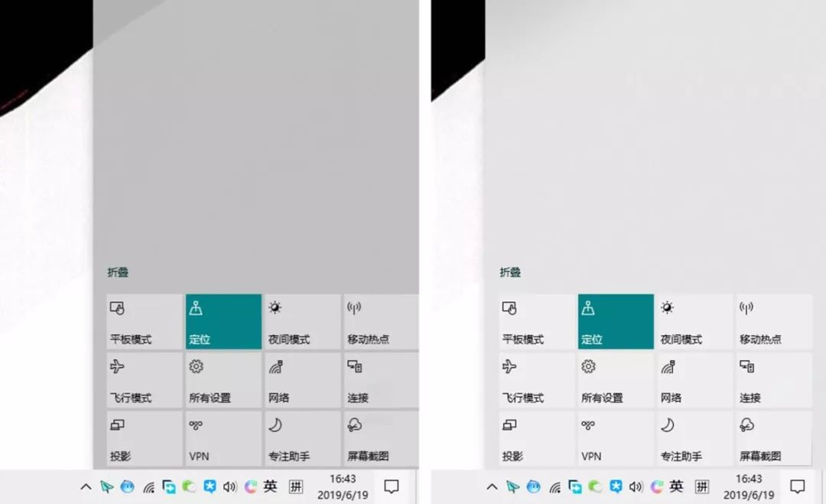The height and width of the screenshot is (504, 826).
Task: Toggle 移动热点 tile in darker gray panel
Action: [381, 322]
